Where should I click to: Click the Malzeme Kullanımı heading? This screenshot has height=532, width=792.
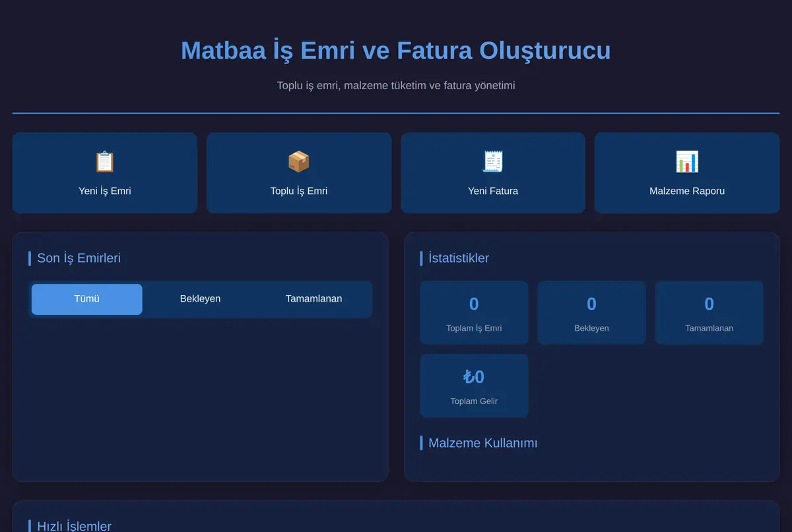pos(482,443)
